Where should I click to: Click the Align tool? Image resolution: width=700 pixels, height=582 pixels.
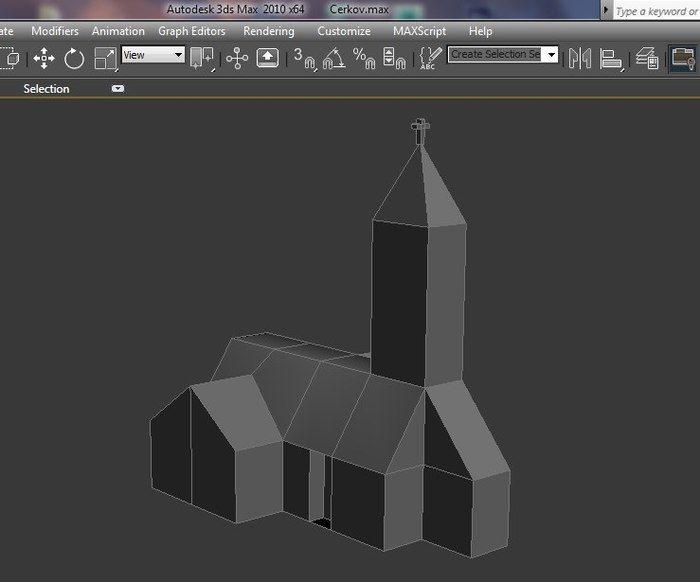coord(611,59)
